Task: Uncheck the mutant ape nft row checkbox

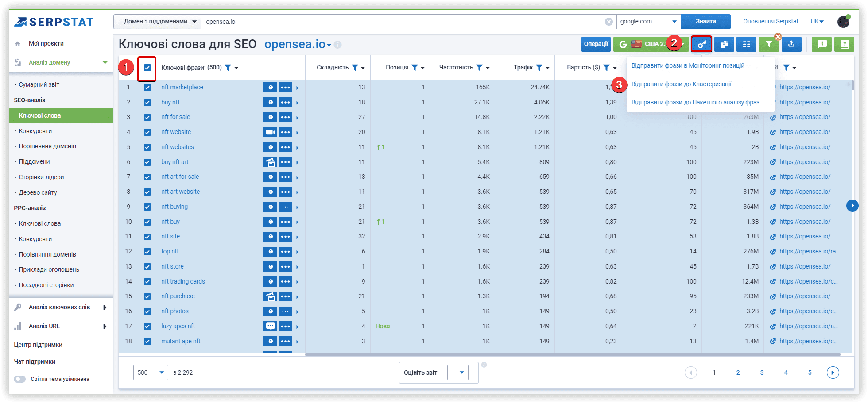Action: (147, 342)
